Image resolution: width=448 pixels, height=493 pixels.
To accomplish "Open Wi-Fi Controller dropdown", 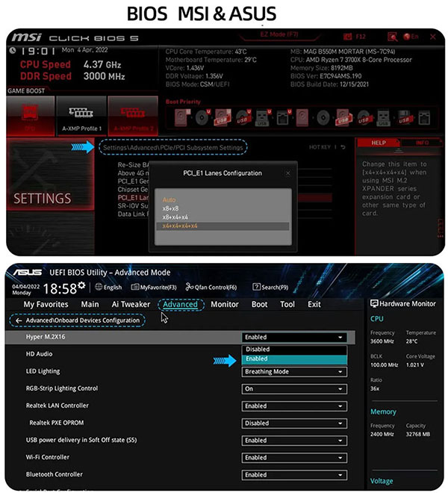I will [294, 458].
